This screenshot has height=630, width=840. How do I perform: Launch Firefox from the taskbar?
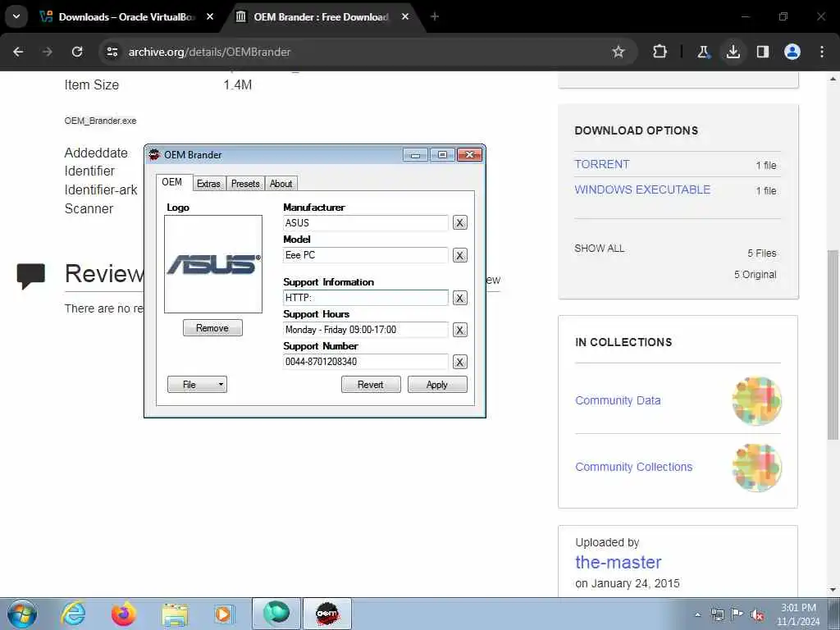coord(123,614)
